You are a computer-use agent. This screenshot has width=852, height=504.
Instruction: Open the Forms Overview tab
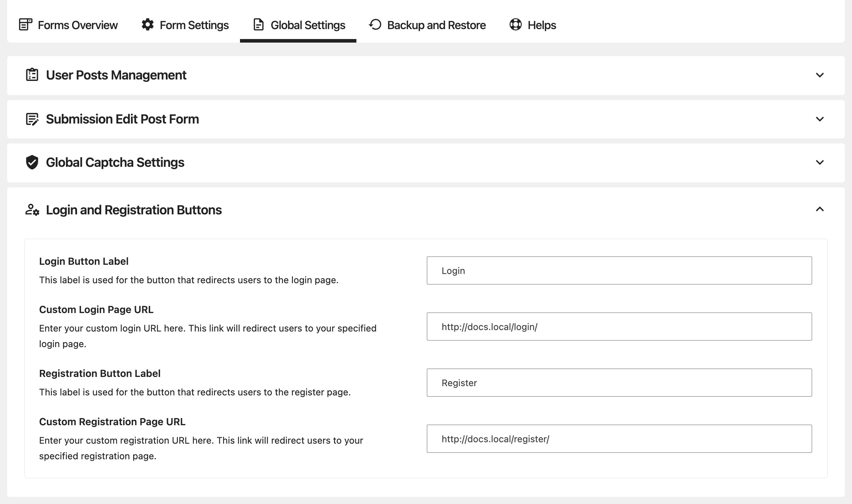(68, 25)
